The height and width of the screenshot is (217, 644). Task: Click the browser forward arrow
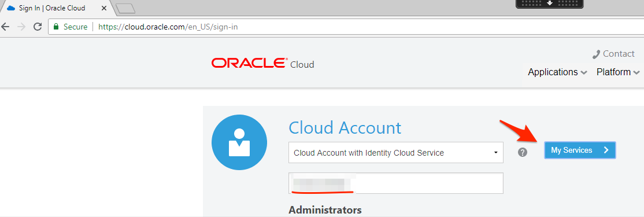pos(21,27)
